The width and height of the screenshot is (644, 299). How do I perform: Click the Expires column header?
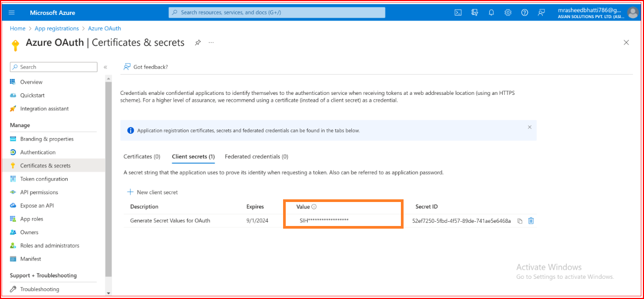[x=255, y=207]
